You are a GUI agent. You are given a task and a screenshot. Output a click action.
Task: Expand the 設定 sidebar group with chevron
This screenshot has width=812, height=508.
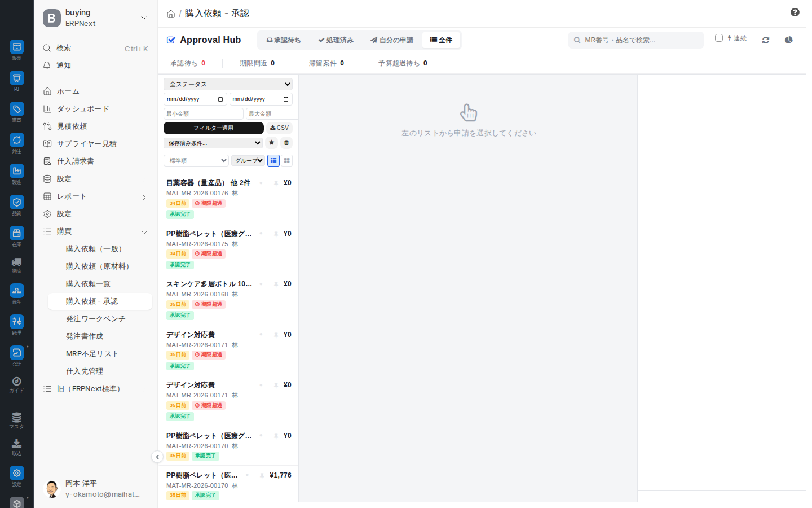[144, 180]
